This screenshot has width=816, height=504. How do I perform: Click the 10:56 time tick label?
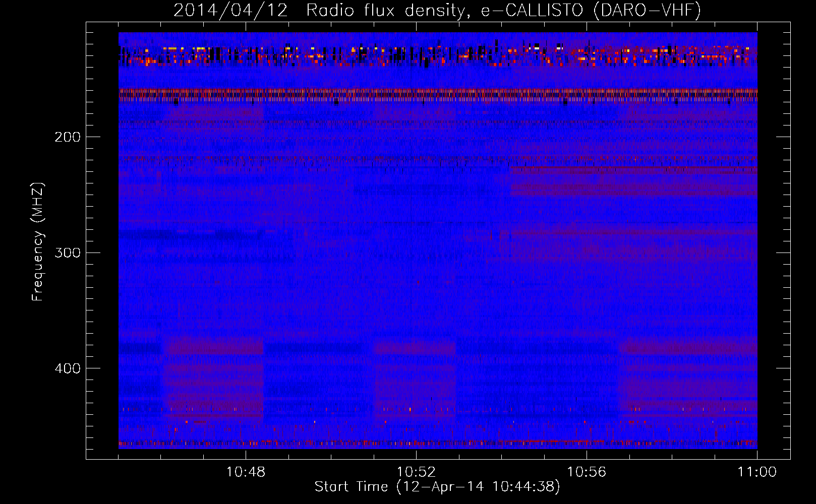pos(587,472)
